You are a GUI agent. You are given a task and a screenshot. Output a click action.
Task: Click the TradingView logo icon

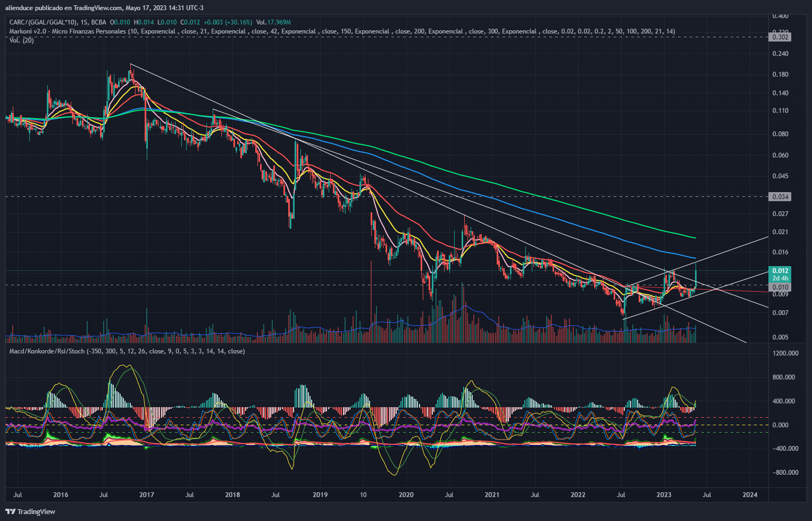click(10, 511)
